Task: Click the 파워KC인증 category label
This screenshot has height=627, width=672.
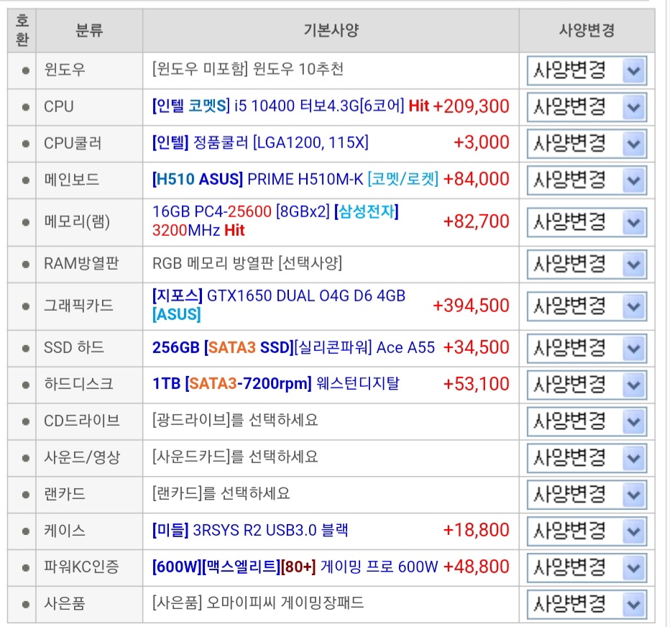Action: coord(81,567)
